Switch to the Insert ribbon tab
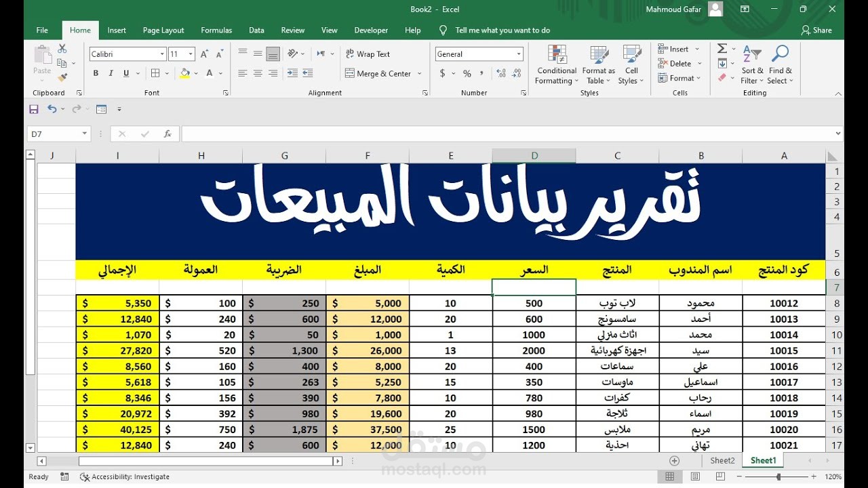 point(117,30)
